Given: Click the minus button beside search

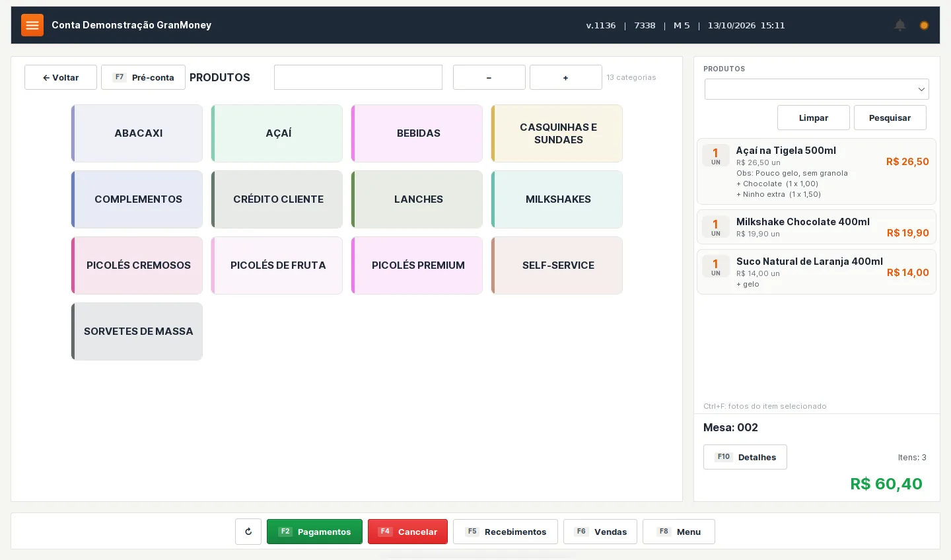Looking at the screenshot, I should tap(489, 77).
